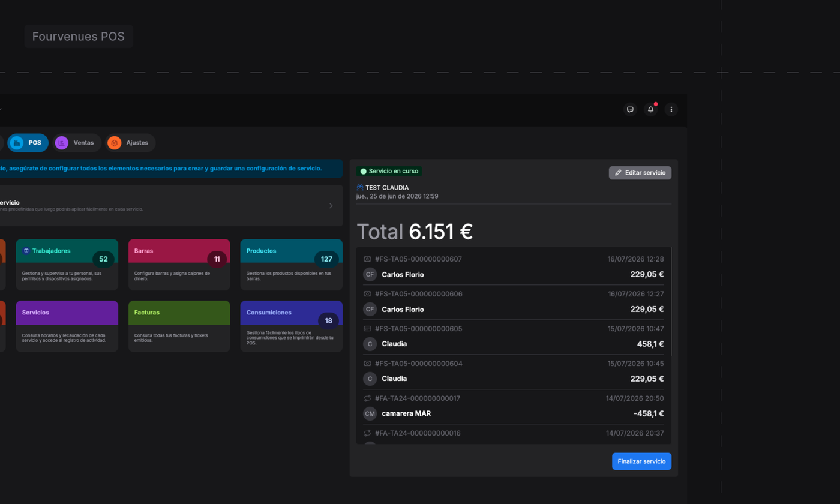Click refund arrows icon of #FA-TA24-000000000017
Image resolution: width=840 pixels, height=504 pixels.
coord(367,398)
